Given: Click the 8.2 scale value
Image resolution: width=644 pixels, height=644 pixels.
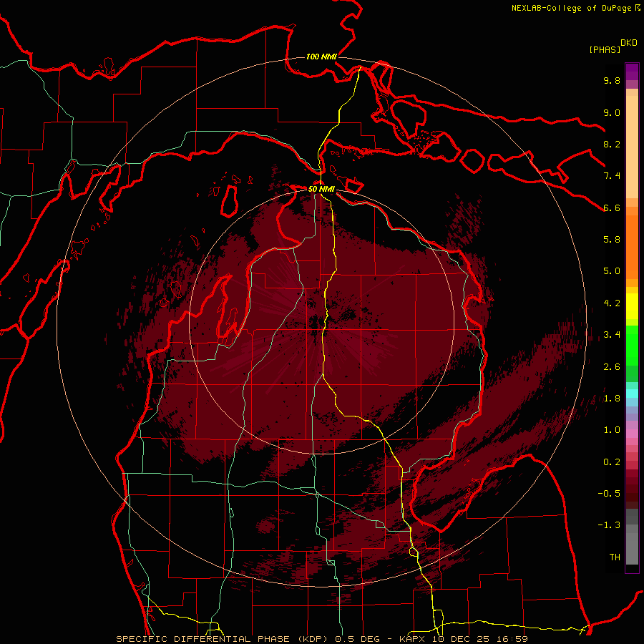Looking at the screenshot, I should [612, 144].
